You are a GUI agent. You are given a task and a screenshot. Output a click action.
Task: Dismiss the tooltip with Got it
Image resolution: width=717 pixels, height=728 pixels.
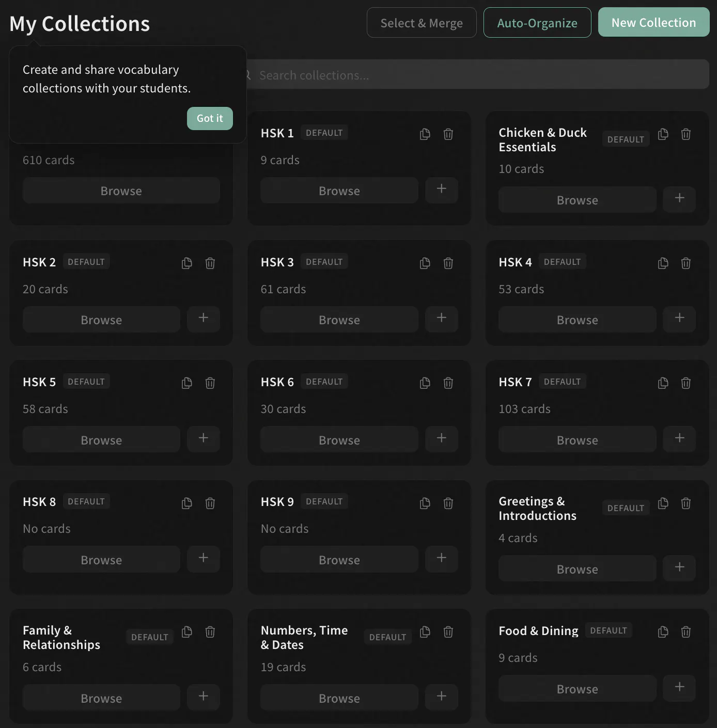210,118
